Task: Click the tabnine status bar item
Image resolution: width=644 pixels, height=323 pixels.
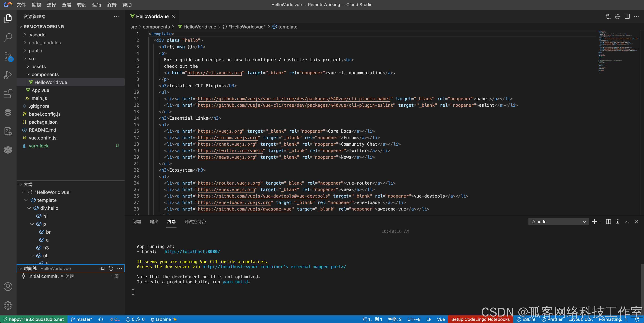Action: click(x=163, y=319)
